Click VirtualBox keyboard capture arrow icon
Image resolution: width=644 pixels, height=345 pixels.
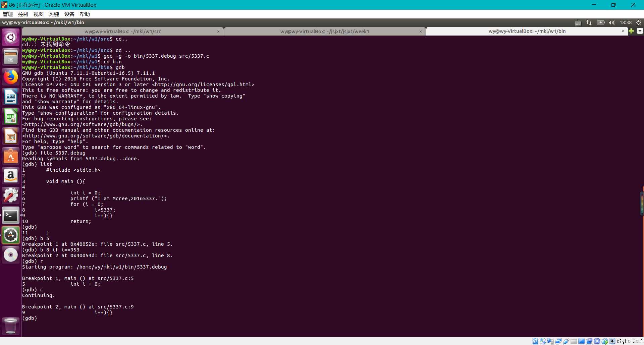point(612,341)
